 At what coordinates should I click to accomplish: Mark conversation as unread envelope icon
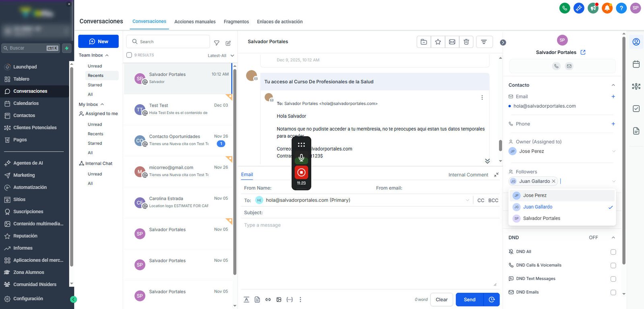click(x=452, y=41)
